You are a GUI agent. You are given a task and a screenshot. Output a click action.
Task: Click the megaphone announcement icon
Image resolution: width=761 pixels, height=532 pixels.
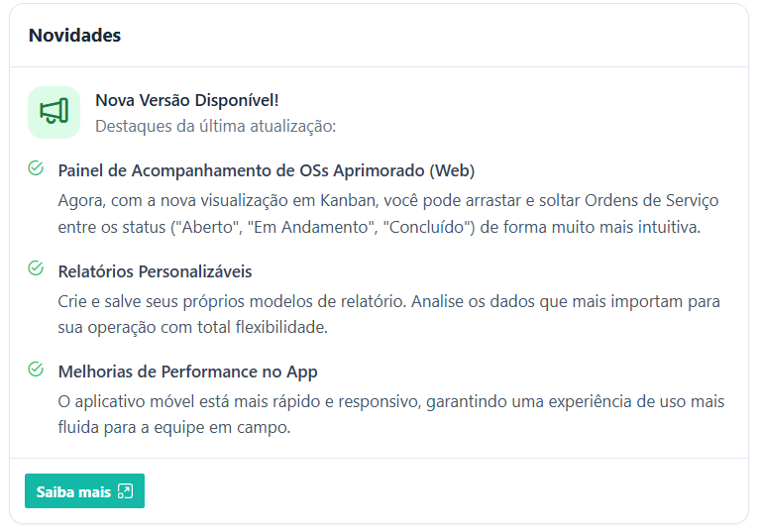pos(54,112)
